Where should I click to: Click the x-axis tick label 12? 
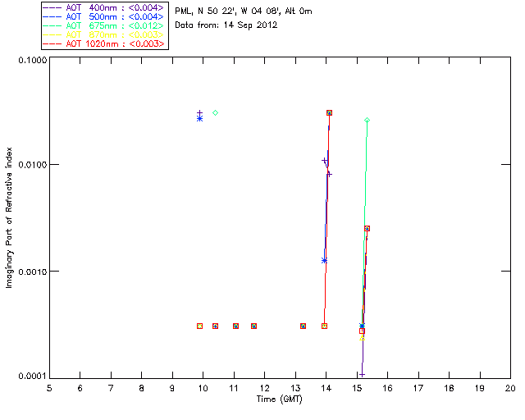tap(264, 388)
